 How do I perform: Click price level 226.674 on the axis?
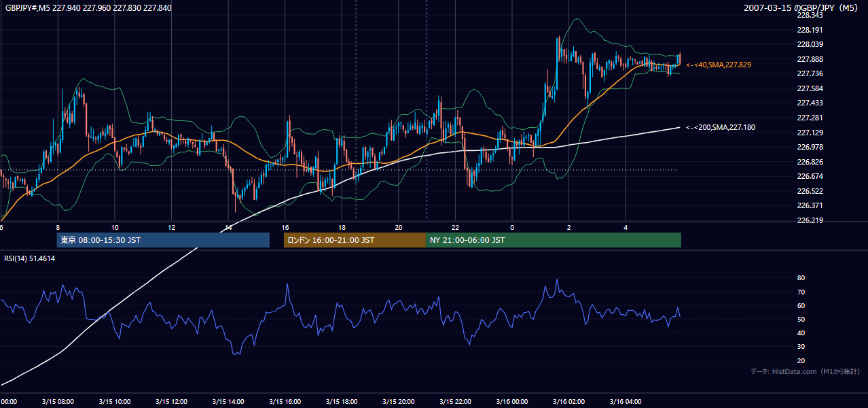click(810, 176)
